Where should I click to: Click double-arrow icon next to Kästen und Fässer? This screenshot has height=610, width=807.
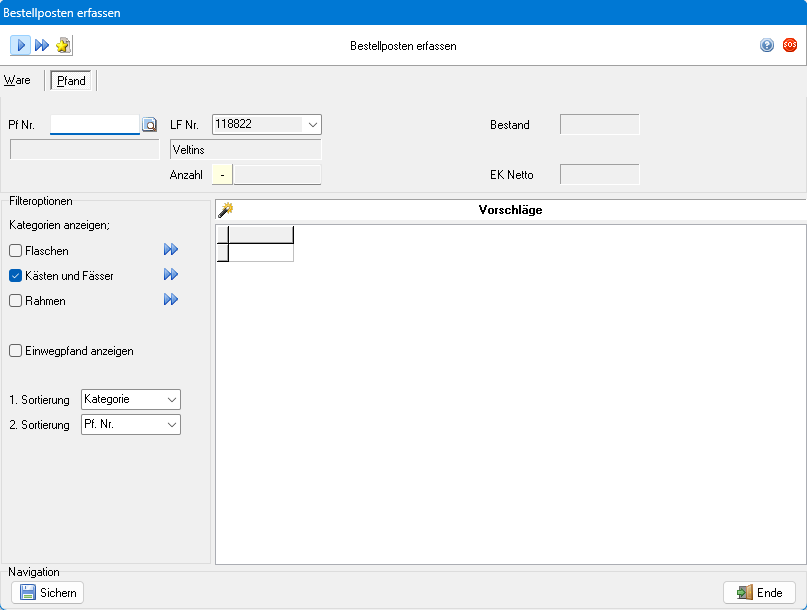(x=171, y=275)
